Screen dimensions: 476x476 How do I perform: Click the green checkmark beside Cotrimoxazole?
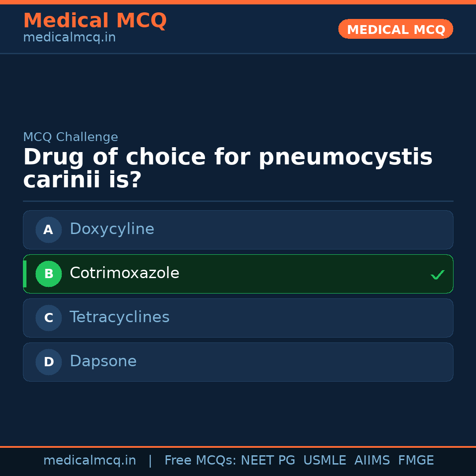[x=437, y=275]
